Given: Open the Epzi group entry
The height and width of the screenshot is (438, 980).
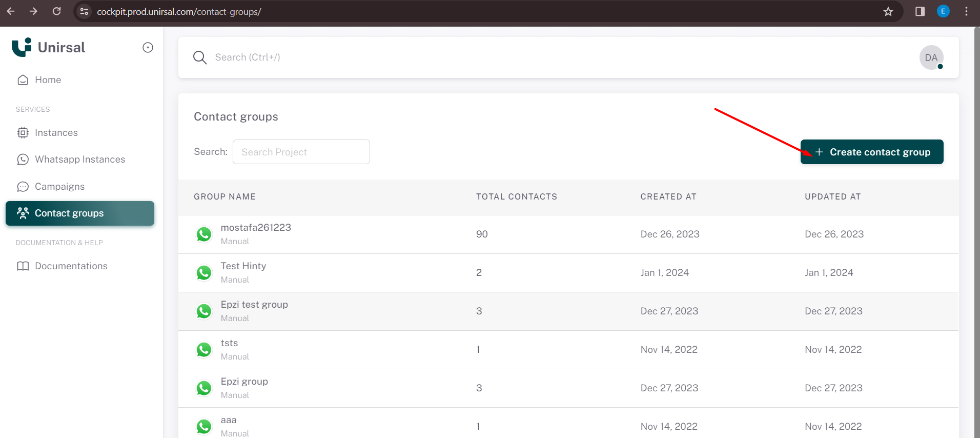Looking at the screenshot, I should tap(244, 382).
